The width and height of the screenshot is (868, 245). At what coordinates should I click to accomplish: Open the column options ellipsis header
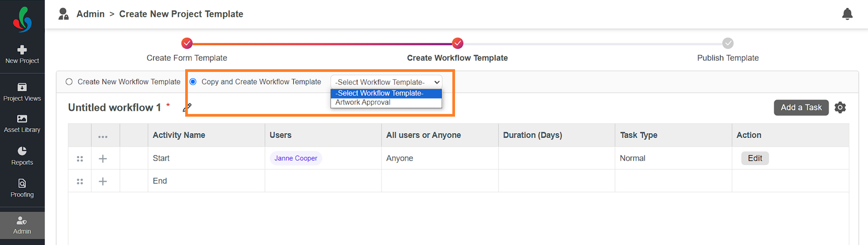(x=103, y=137)
